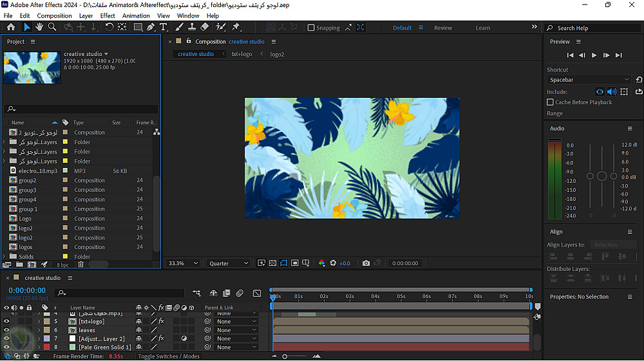Take a snapshot with camera icon

(x=366, y=263)
